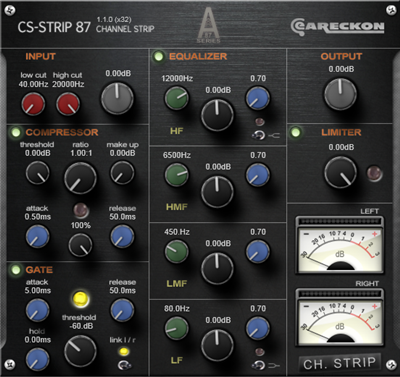Click the output gain knob
Image resolution: width=400 pixels, height=377 pixels.
340,94
